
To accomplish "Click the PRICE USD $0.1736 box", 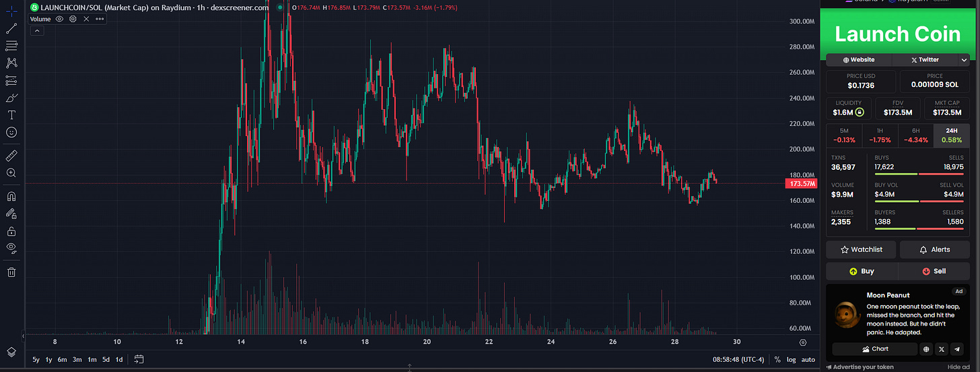I will 861,82.
